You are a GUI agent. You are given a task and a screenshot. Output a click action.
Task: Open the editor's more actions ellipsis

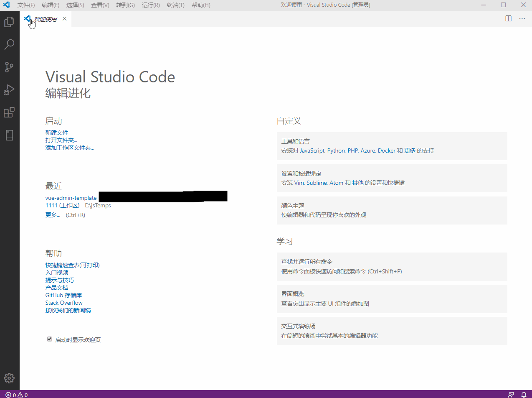pyautogui.click(x=522, y=18)
